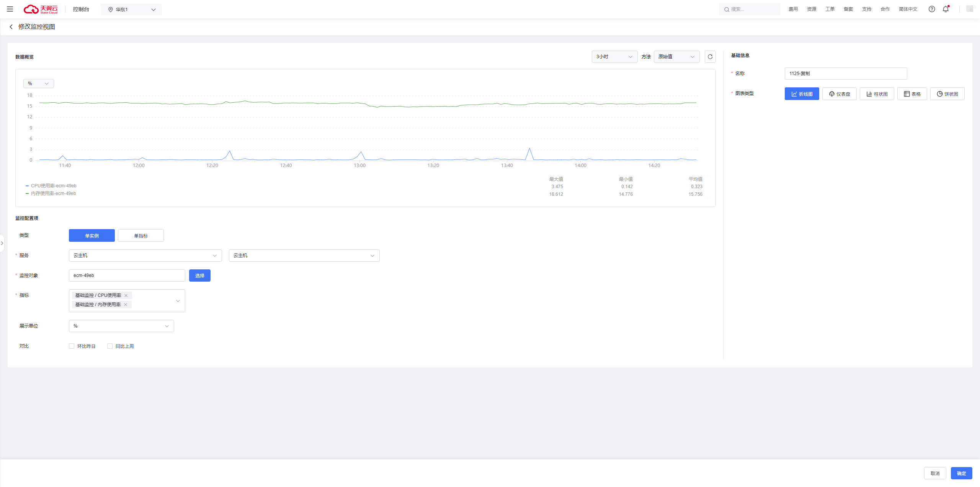Viewport: 980px width, 487px height.
Task: Click the help question mark icon
Action: click(932, 9)
